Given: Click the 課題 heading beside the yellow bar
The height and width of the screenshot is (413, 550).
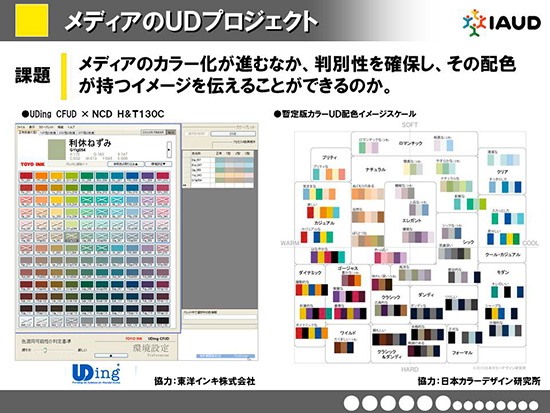Looking at the screenshot, I should (32, 75).
